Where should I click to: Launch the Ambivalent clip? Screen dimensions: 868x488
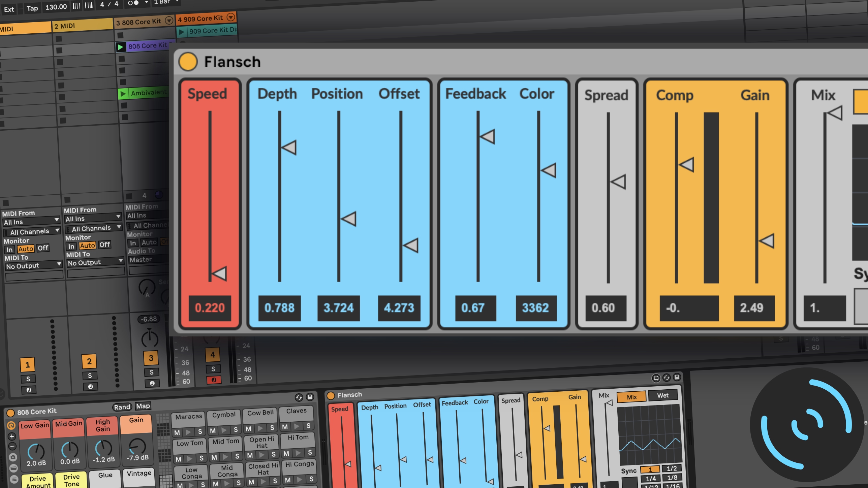click(x=123, y=94)
